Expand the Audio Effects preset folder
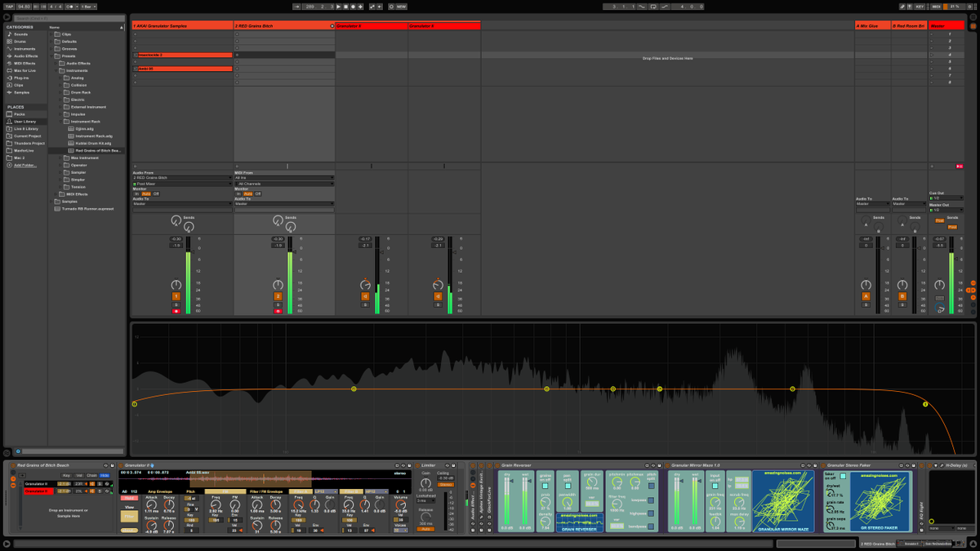 [x=57, y=63]
